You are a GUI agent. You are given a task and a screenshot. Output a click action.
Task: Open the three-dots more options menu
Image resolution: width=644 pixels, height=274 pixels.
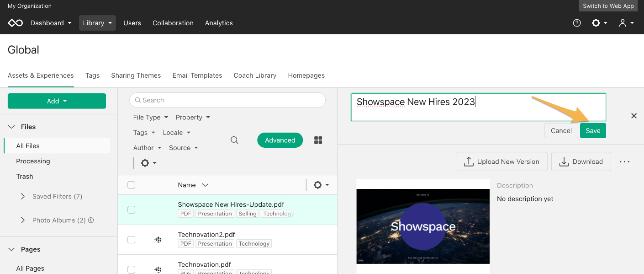click(624, 161)
